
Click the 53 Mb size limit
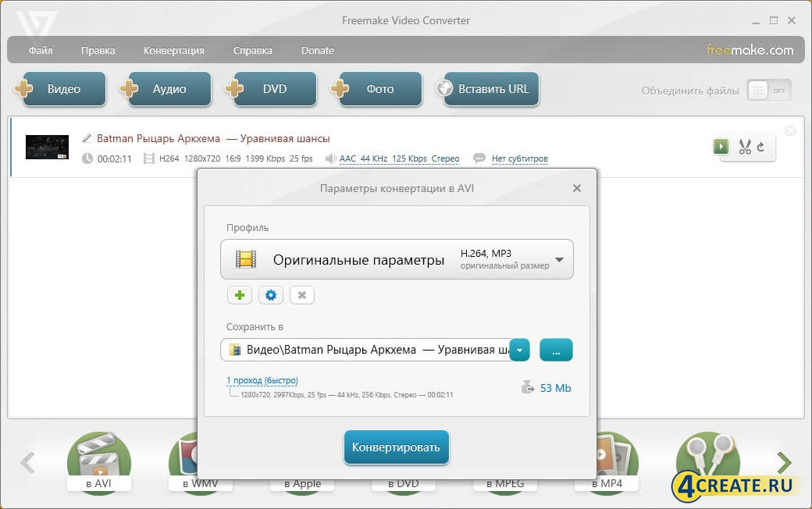click(x=555, y=388)
